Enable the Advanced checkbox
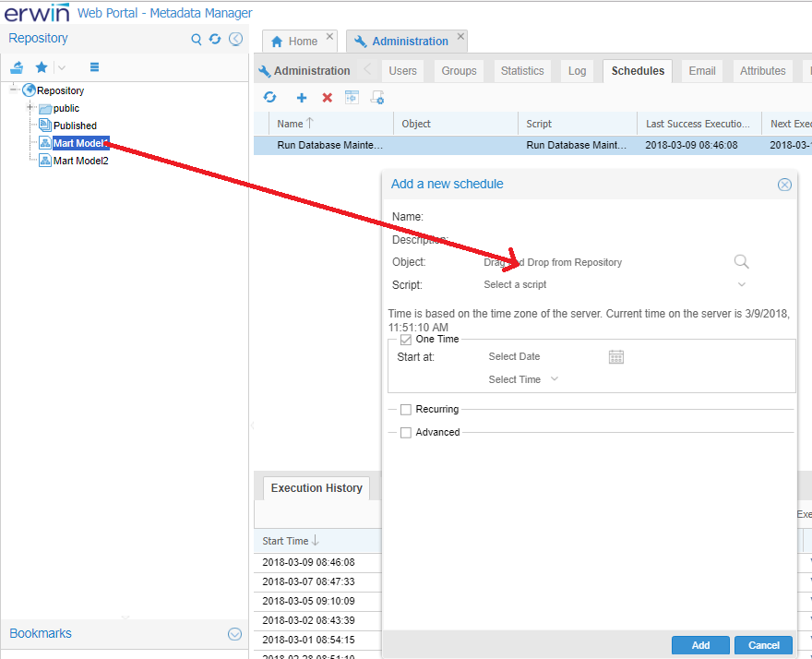This screenshot has height=659, width=812. (406, 433)
